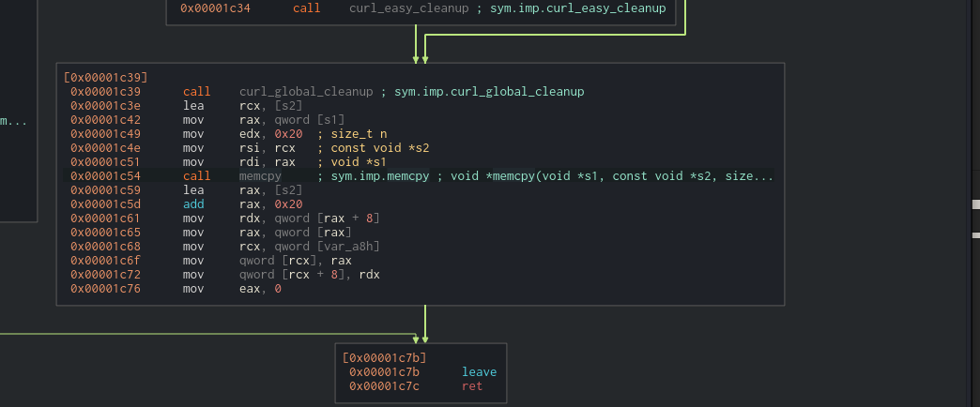
Task: Click the mov eax, 0 instruction
Action: pos(233,289)
